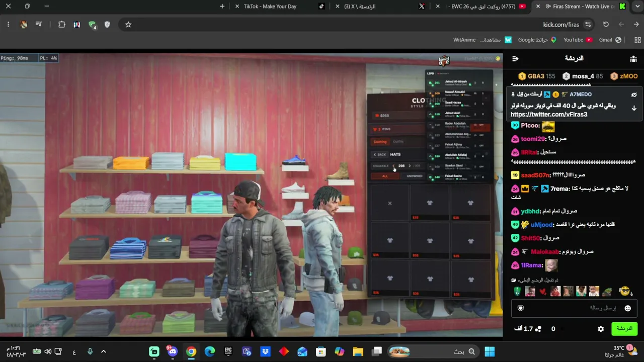This screenshot has height=362, width=644.
Task: Open the red diamond app on the taskbar
Action: pyautogui.click(x=284, y=352)
